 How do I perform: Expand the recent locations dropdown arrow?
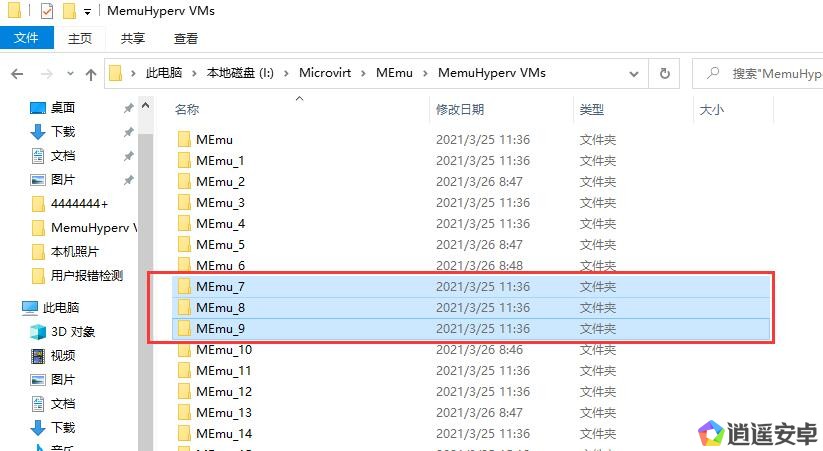(x=67, y=73)
